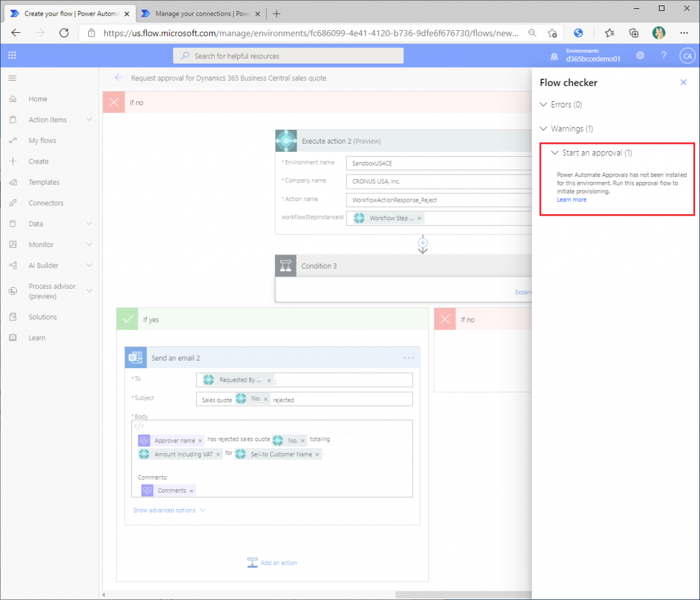The height and width of the screenshot is (600, 700).
Task: Click the Send an email 2 header
Action: [272, 358]
